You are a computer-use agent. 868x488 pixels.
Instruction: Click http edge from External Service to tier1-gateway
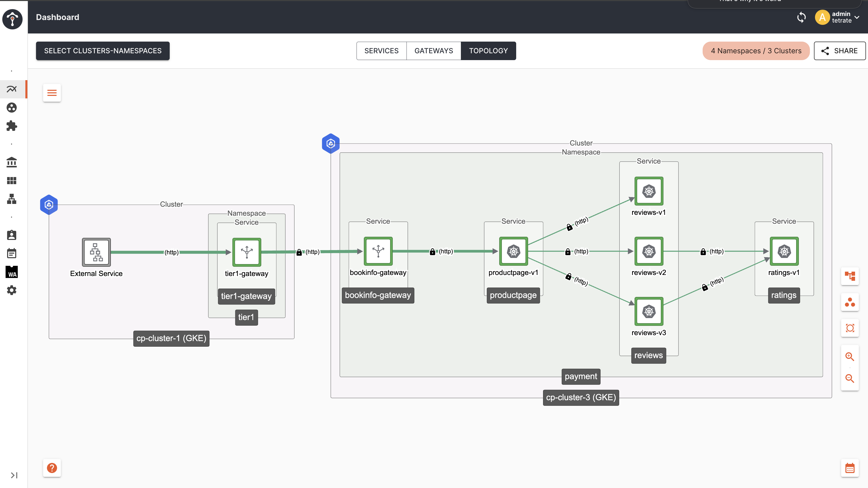tap(171, 252)
